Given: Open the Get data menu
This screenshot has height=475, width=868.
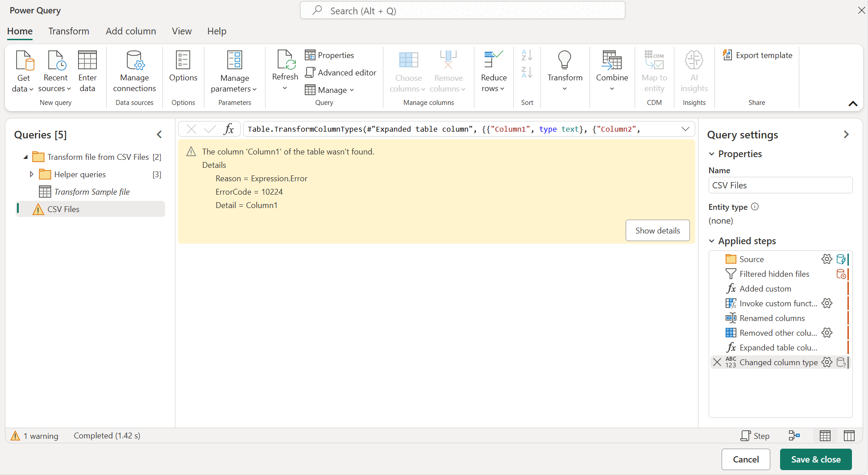Looking at the screenshot, I should point(23,71).
